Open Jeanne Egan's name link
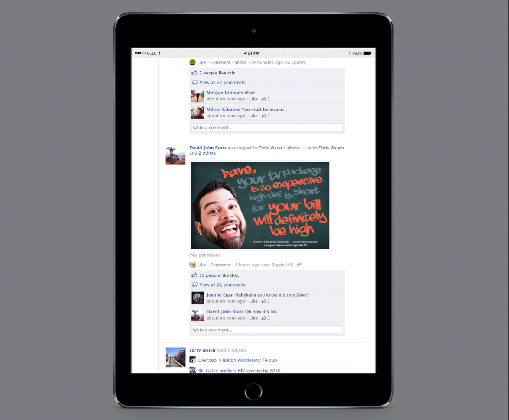 [x=220, y=295]
